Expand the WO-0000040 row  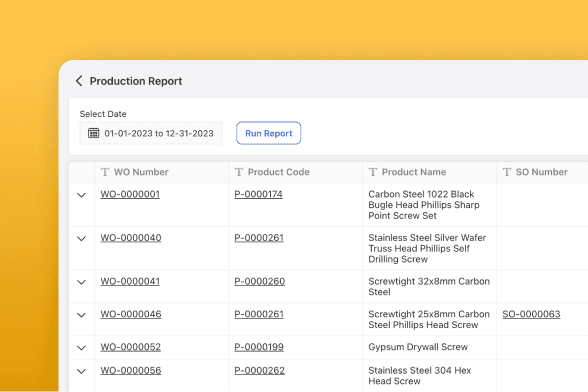pos(81,238)
